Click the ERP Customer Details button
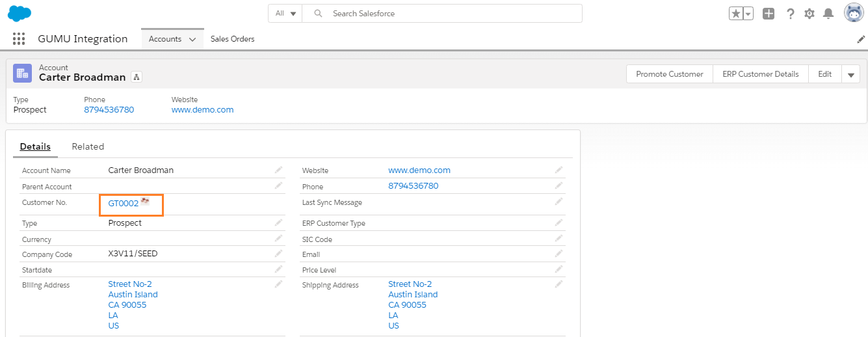This screenshot has height=337, width=868. point(761,74)
